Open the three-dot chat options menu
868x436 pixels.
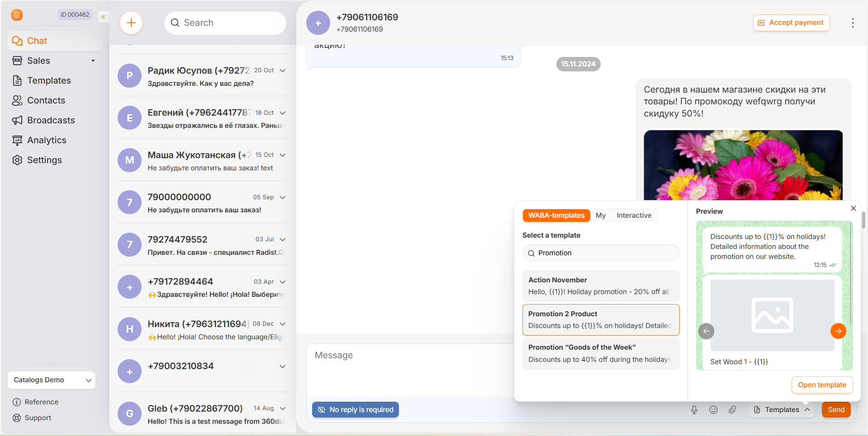[853, 23]
